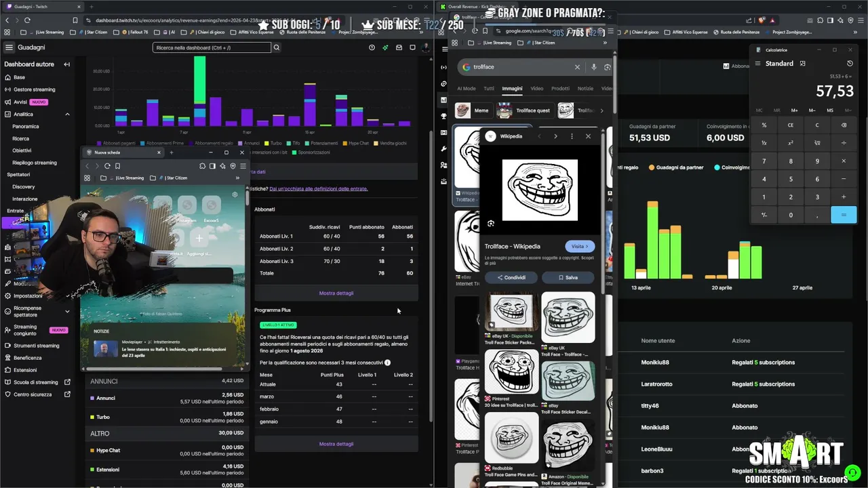
Task: Open the Le Iene Movieplayer news card
Action: pos(163,348)
